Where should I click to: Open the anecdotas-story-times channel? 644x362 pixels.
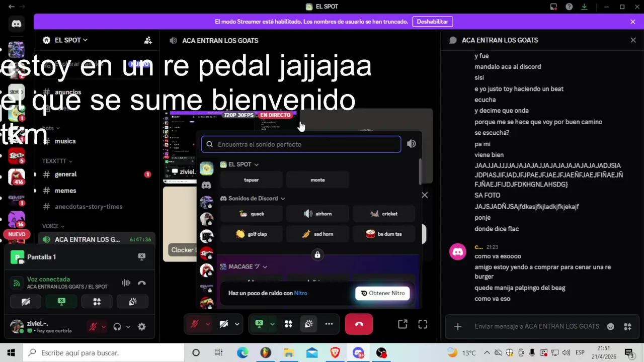96,207
